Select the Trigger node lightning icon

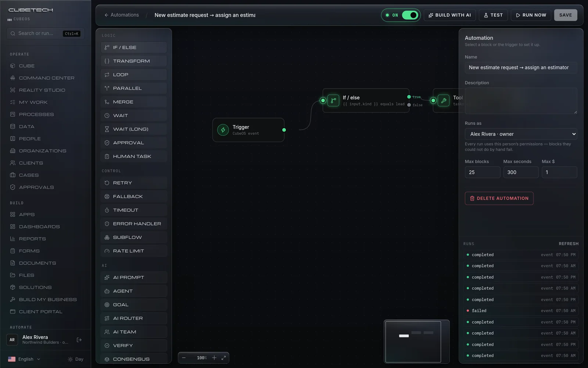click(x=223, y=130)
